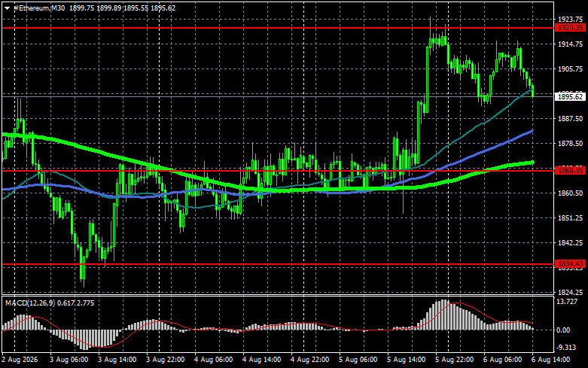The image size is (588, 368).
Task: Select the 5 Aug 14:00 time label
Action: pos(406,360)
